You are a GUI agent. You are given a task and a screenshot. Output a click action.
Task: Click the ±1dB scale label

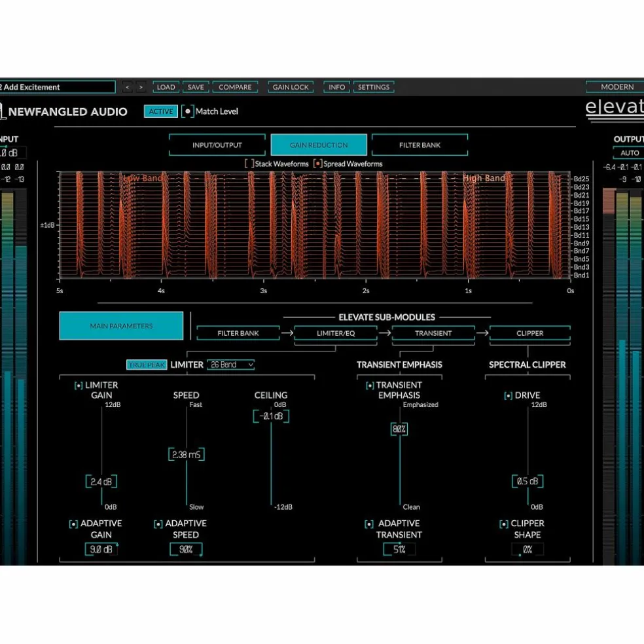coord(47,225)
